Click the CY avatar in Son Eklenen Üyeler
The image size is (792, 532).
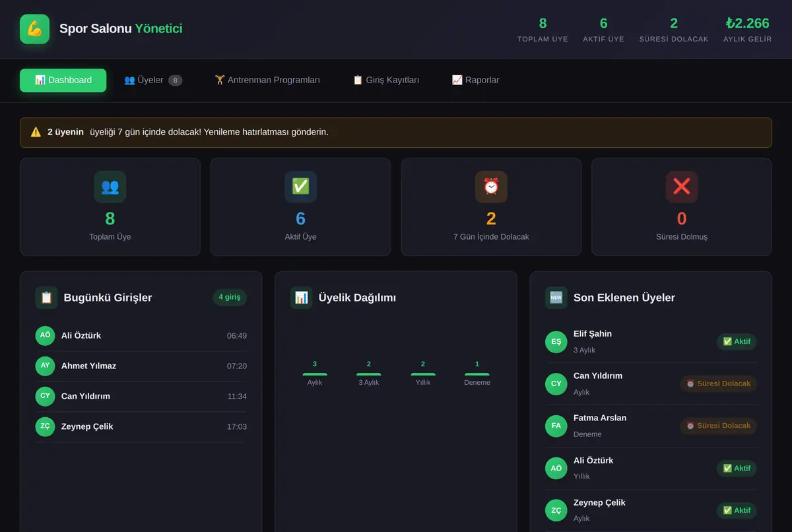(556, 383)
